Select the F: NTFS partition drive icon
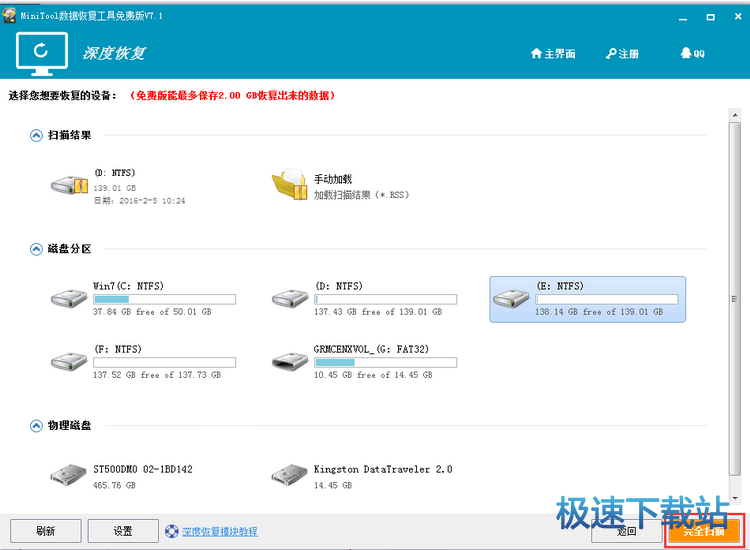Screen dimensions: 750x550 click(69, 362)
